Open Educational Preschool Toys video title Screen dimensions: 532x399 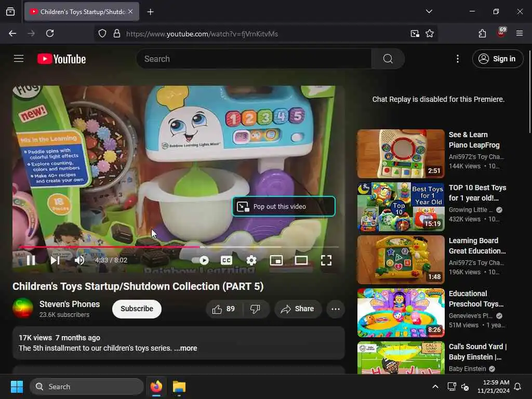click(x=476, y=299)
